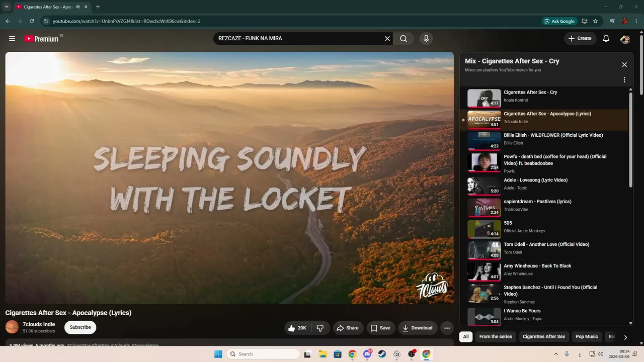This screenshot has width=644, height=362.
Task: Click the playing video to pause
Action: [229, 178]
